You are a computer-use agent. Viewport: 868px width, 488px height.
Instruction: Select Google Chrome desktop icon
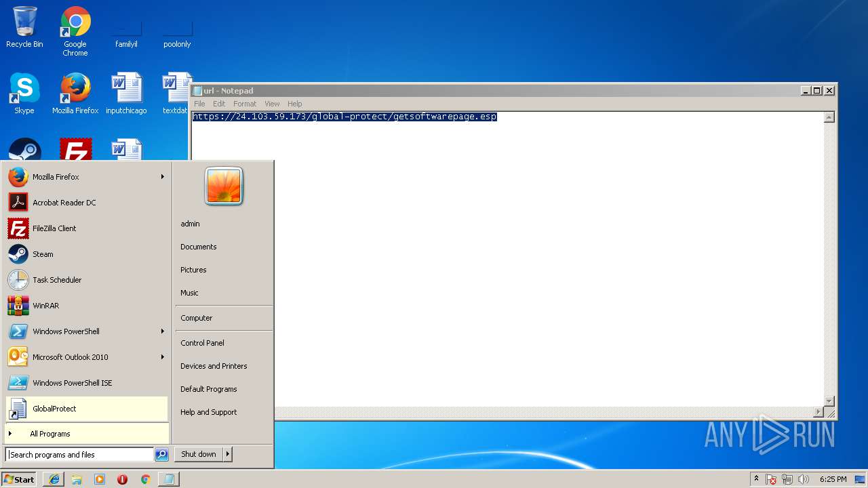[x=75, y=31]
